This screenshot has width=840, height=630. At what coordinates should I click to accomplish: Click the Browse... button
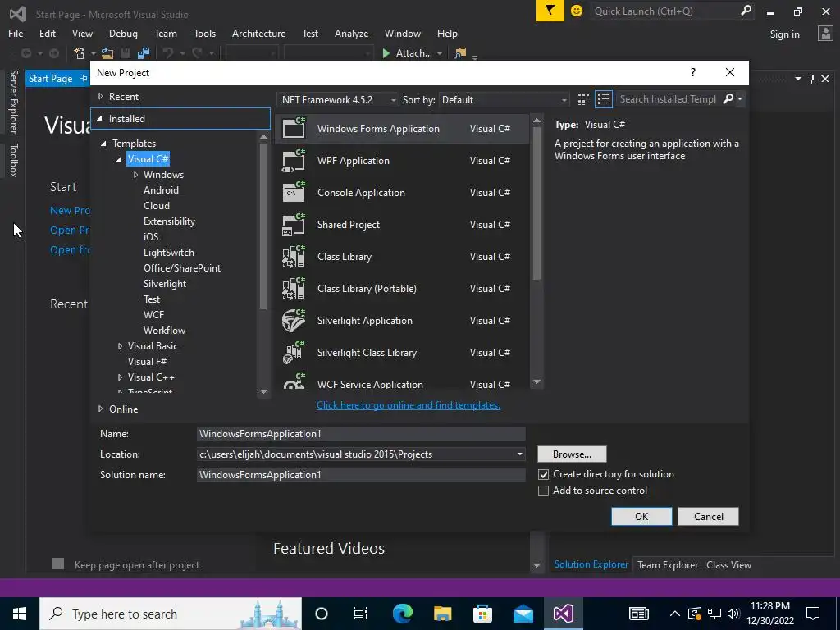[572, 454]
